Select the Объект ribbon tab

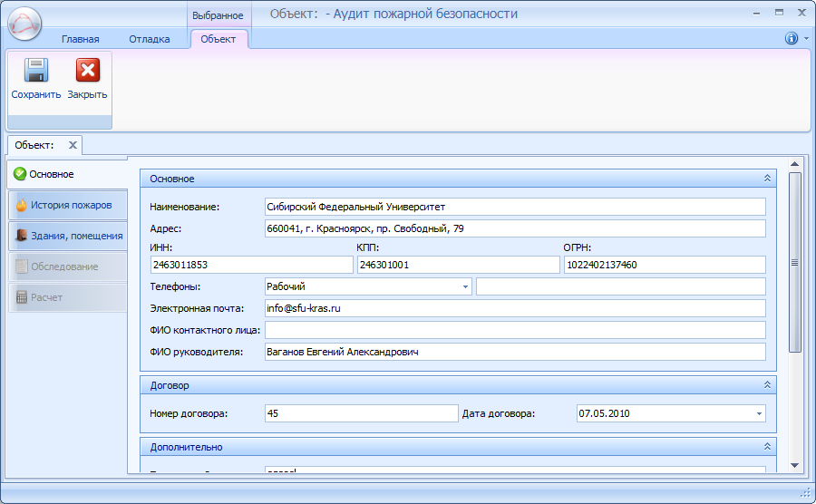pyautogui.click(x=218, y=39)
